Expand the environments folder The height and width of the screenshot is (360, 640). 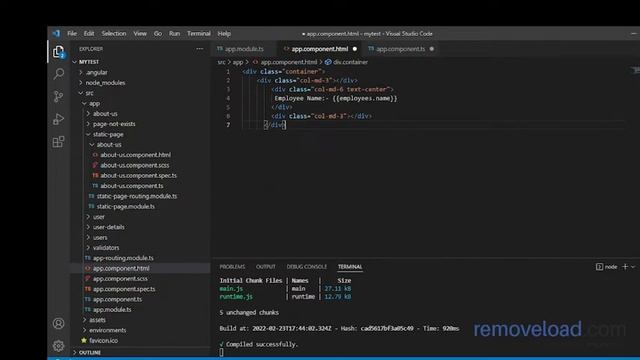point(141,330)
